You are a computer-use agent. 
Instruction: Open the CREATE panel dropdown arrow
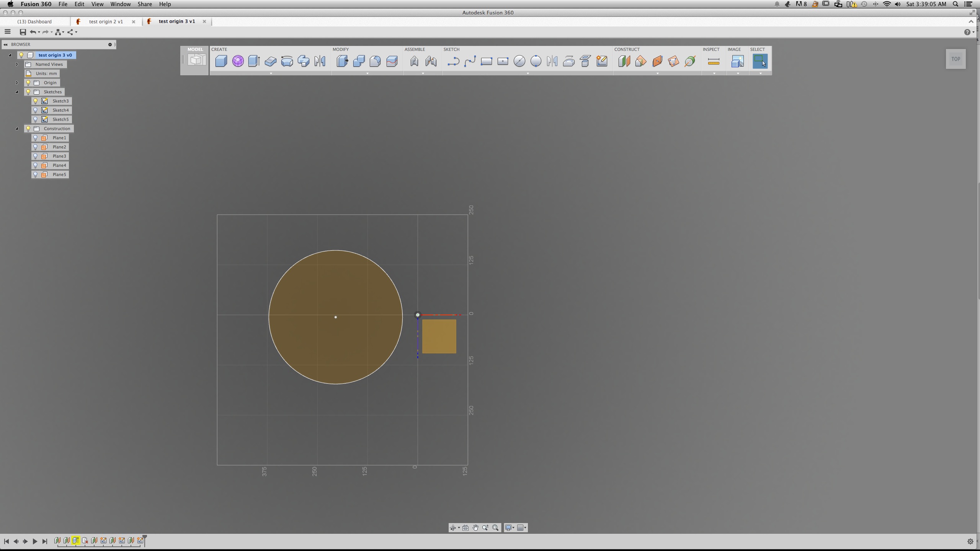(271, 73)
